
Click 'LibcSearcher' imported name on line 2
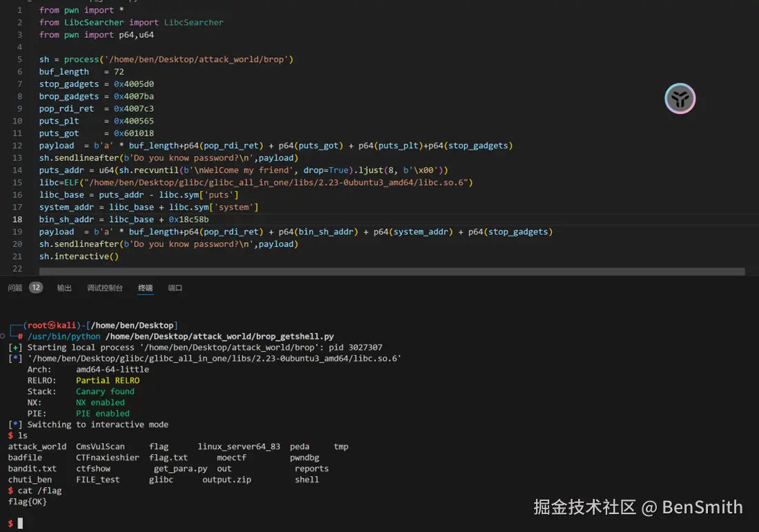tap(194, 22)
